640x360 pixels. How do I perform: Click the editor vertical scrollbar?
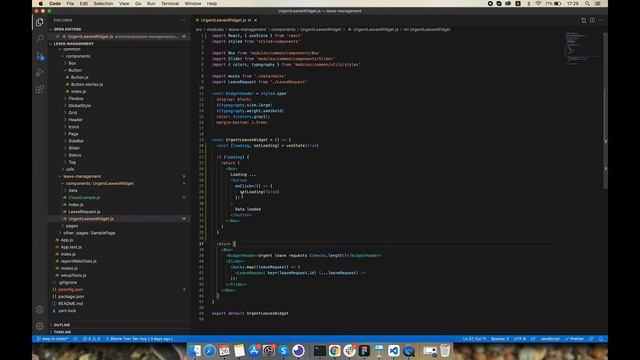point(605,110)
